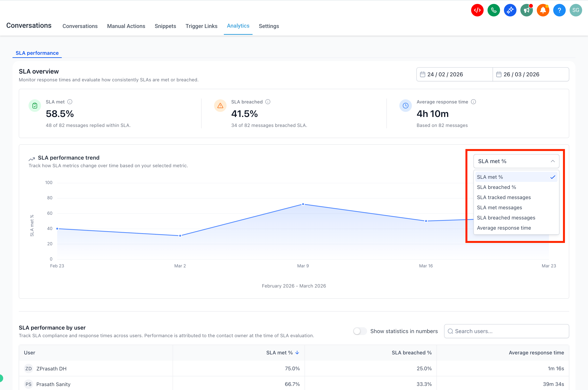
Task: Click the blue AI sparkle icon
Action: (x=510, y=10)
